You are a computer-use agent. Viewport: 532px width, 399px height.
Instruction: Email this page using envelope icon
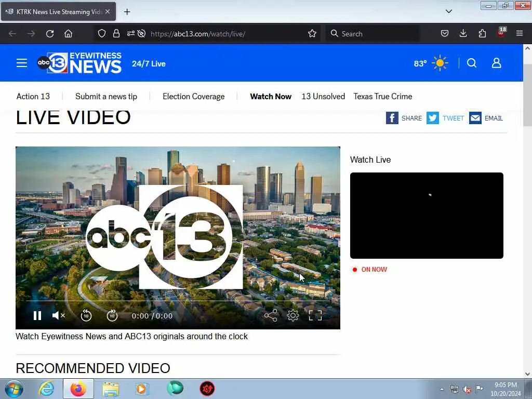click(475, 118)
